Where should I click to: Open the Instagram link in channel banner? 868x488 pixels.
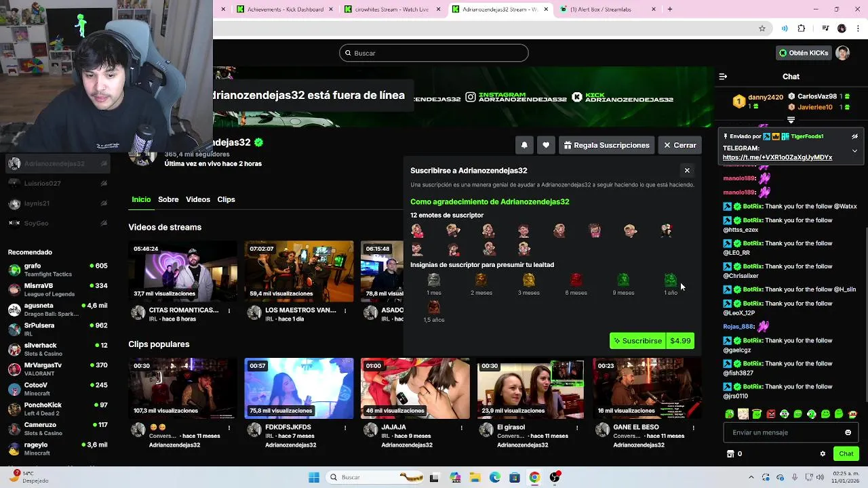tap(515, 98)
